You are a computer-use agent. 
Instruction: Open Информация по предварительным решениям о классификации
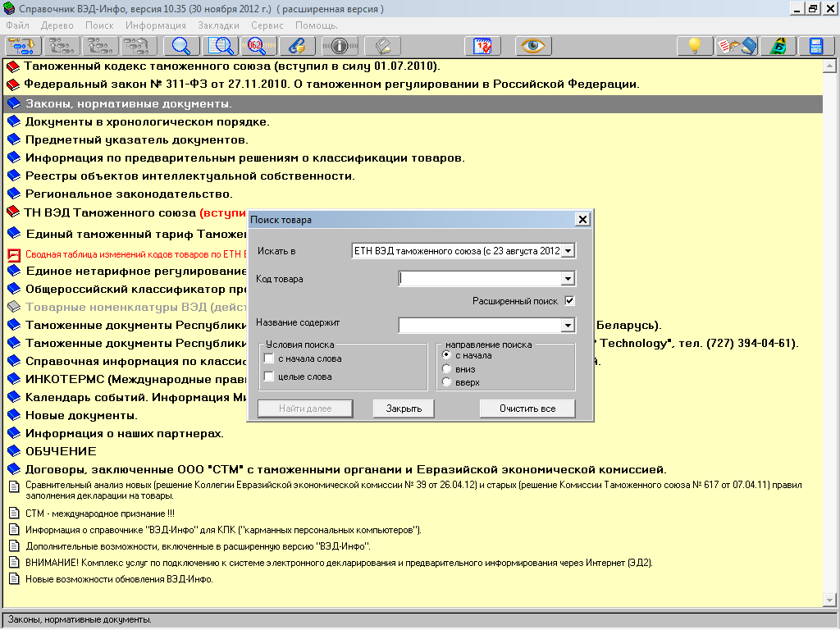(x=244, y=158)
